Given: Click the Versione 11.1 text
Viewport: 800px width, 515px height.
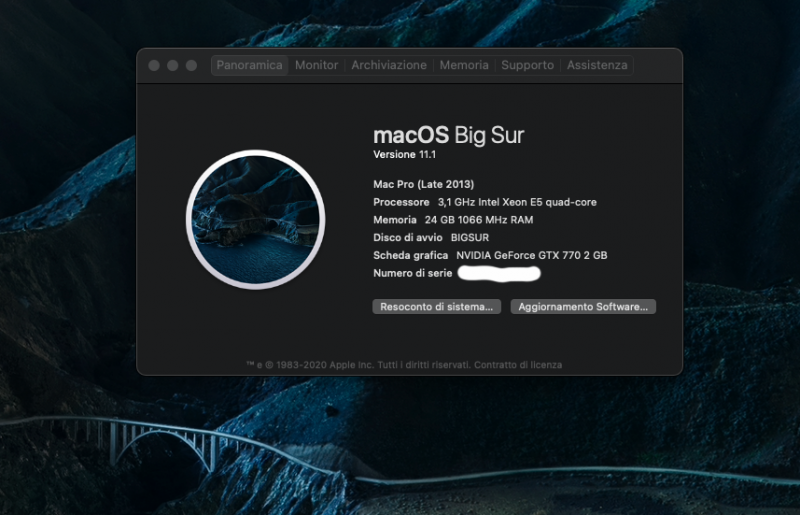Looking at the screenshot, I should (x=405, y=155).
